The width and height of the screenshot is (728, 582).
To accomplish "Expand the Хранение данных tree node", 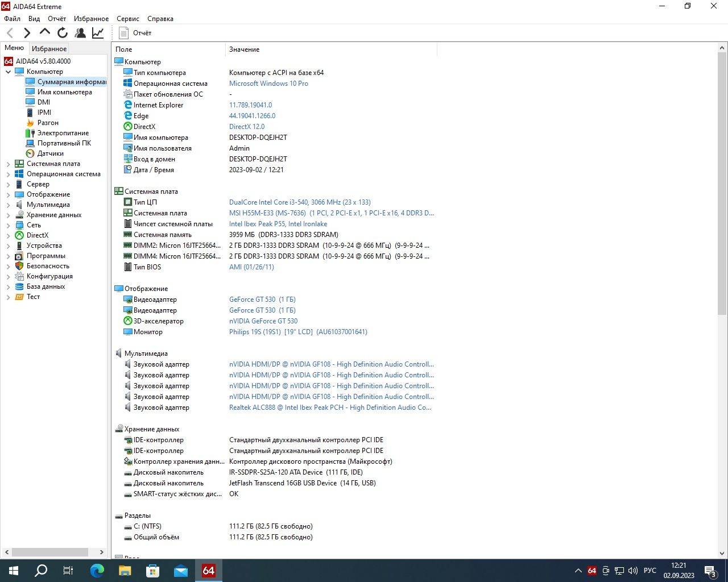I will point(8,215).
